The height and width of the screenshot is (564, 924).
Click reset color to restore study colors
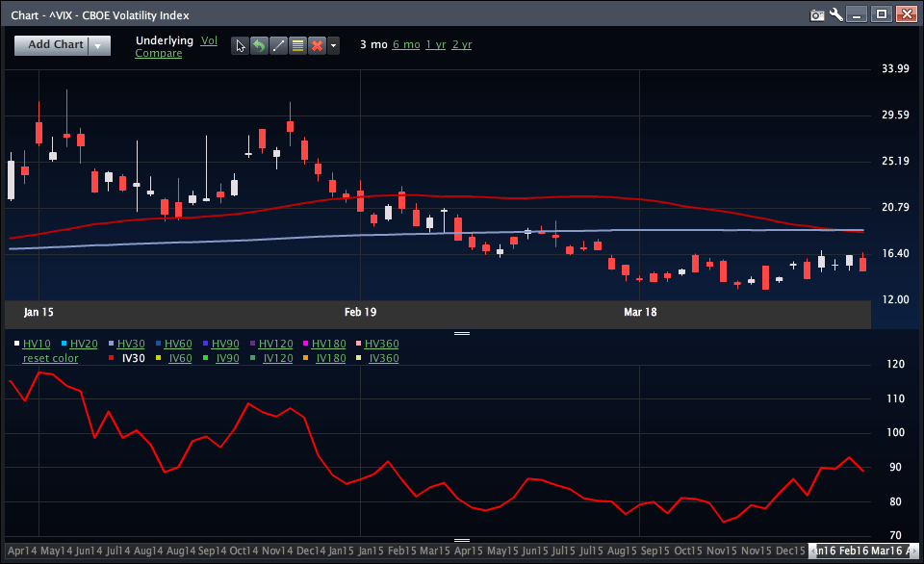pos(50,358)
